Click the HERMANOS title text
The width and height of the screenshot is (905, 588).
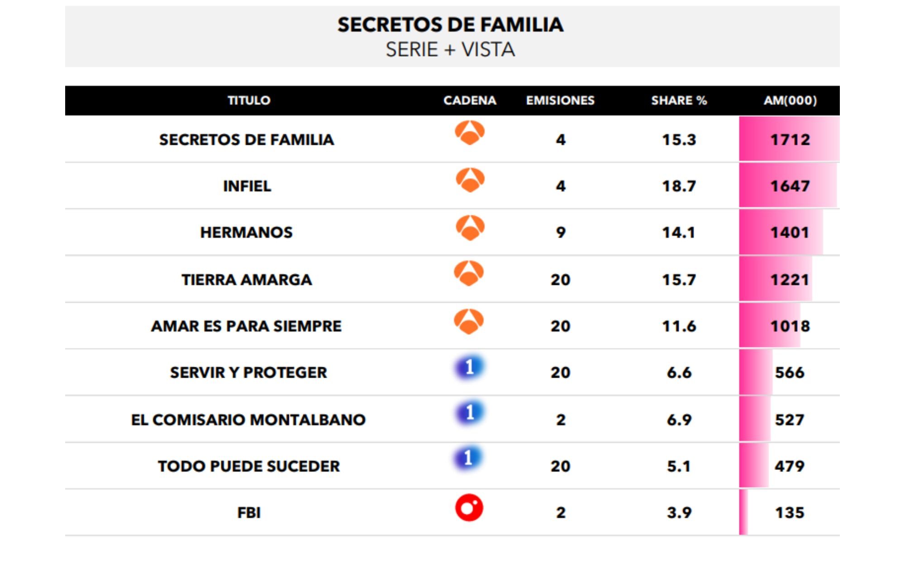(247, 232)
